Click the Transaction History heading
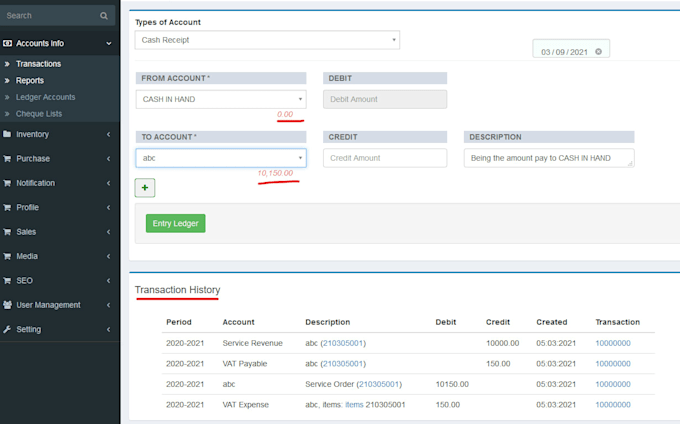Screen dimensions: 680x424 coord(177,290)
